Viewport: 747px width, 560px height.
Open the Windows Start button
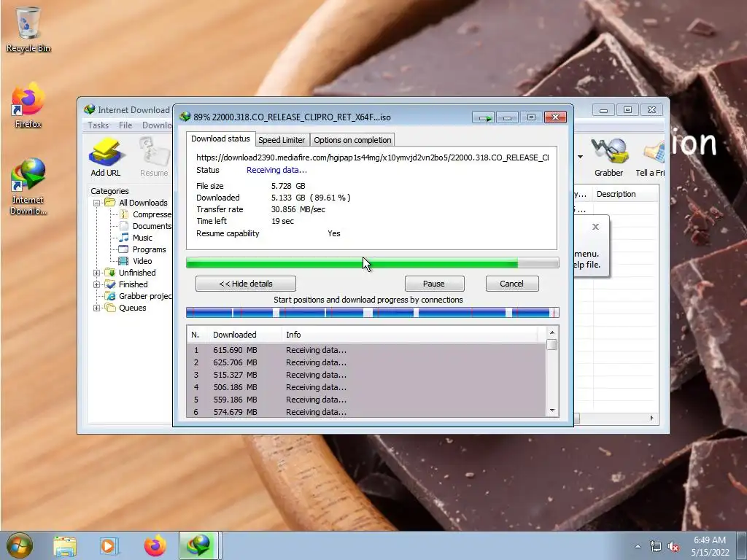click(20, 545)
